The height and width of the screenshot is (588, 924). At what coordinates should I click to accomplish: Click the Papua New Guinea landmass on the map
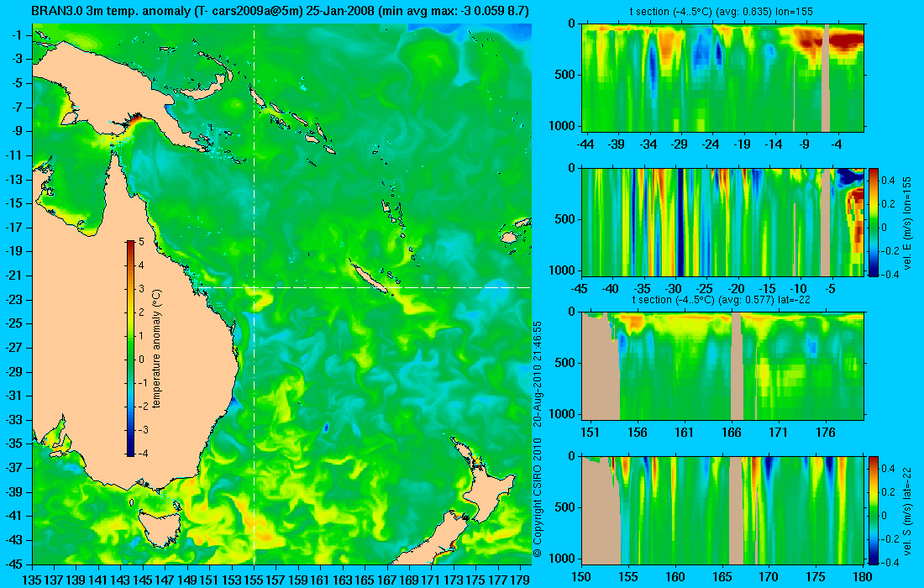click(x=112, y=88)
